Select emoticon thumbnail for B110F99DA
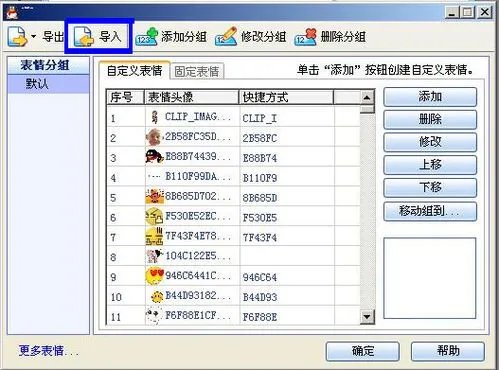The width and height of the screenshot is (499, 370). [154, 176]
